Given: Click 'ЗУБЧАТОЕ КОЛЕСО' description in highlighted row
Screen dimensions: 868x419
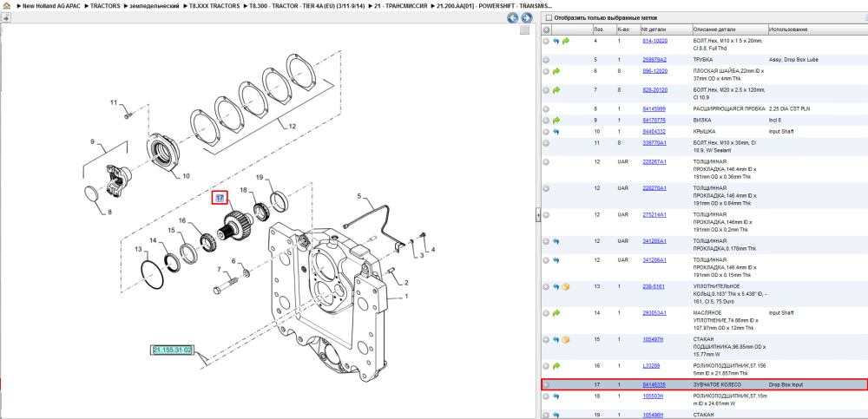Looking at the screenshot, I should [x=717, y=384].
